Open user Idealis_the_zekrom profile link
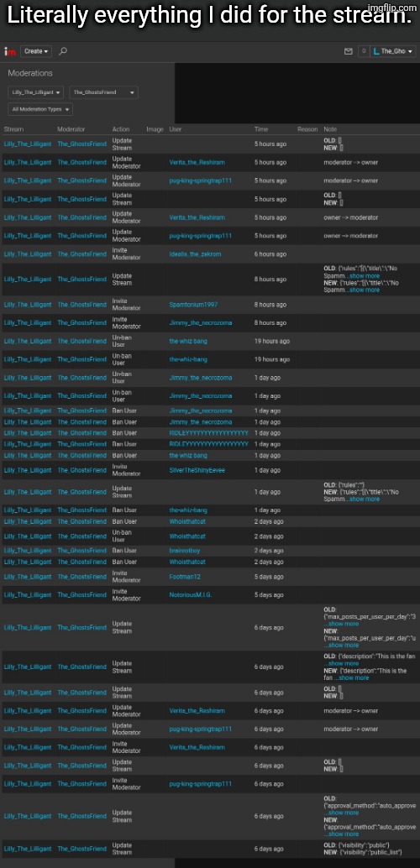The image size is (420, 868). tap(197, 254)
